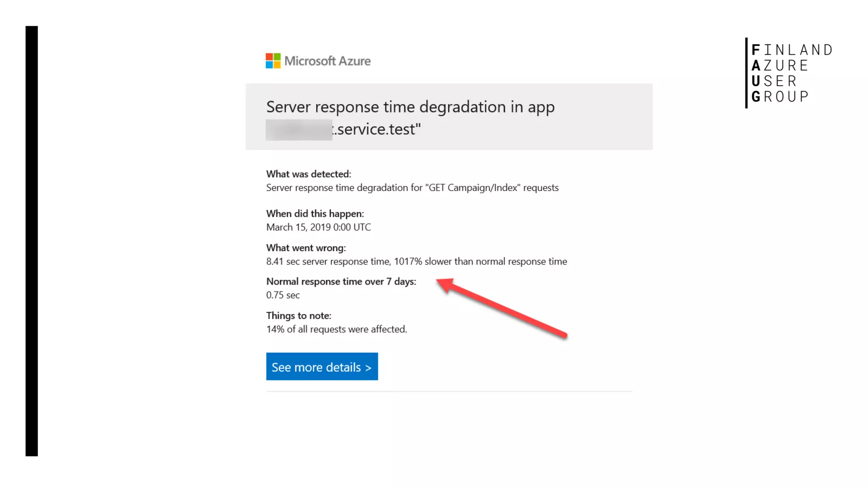Screen dimensions: 868x488
Task: Click the 0.75 sec value
Action: click(x=283, y=295)
